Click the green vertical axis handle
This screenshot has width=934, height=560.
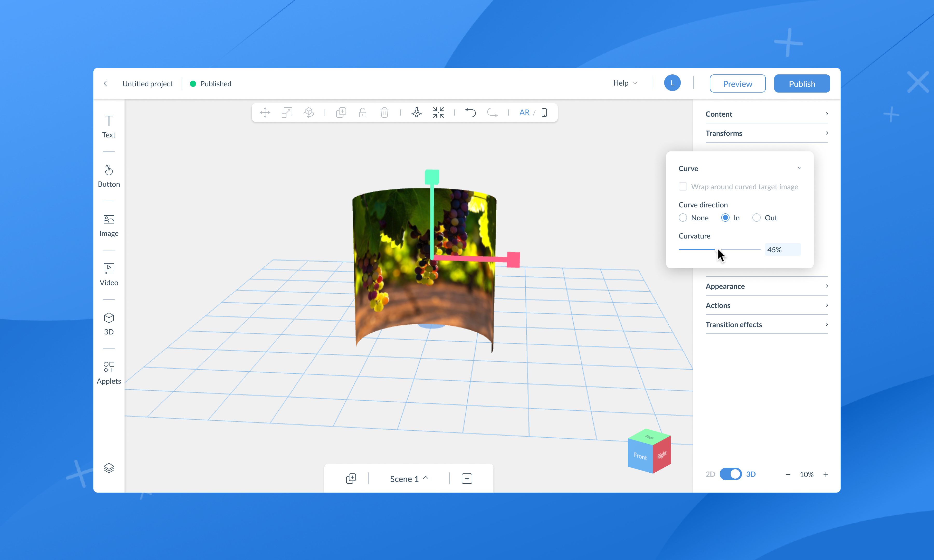(432, 177)
